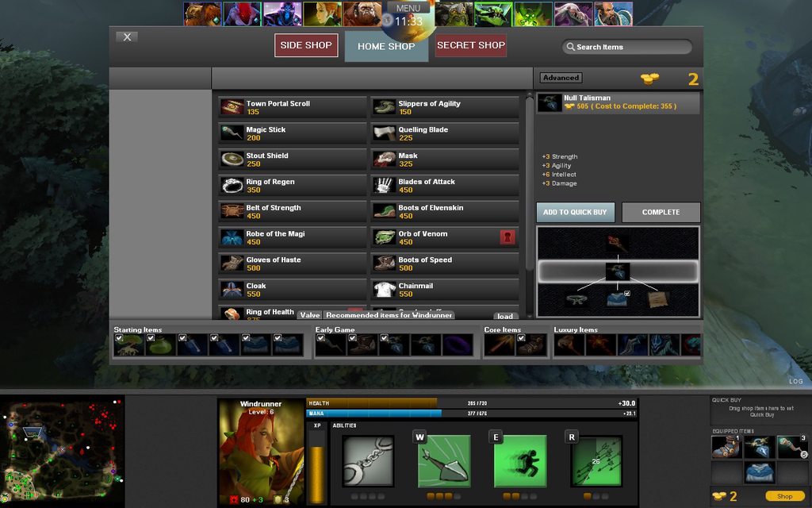This screenshot has width=812, height=508.
Task: Click the Complete button
Action: tap(661, 212)
